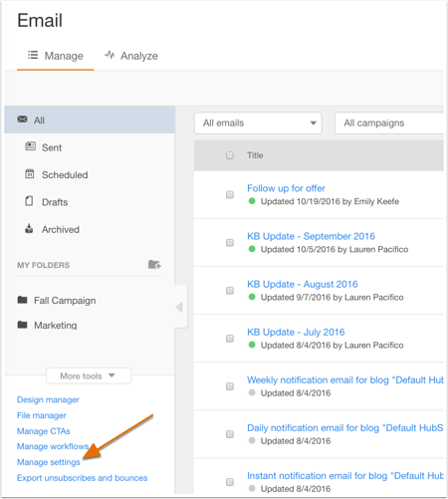Screen dimensions: 448x499
Task: Select the Sent newspaper icon
Action: [x=30, y=146]
